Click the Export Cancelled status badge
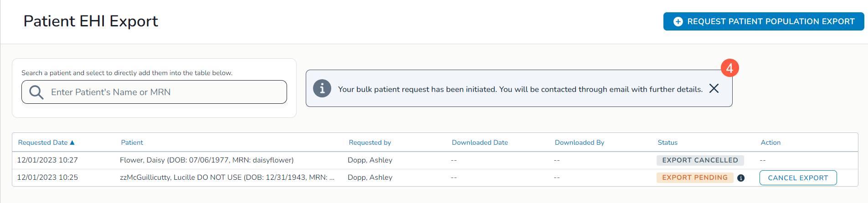Viewport: 868px width, 203px height. (x=700, y=160)
